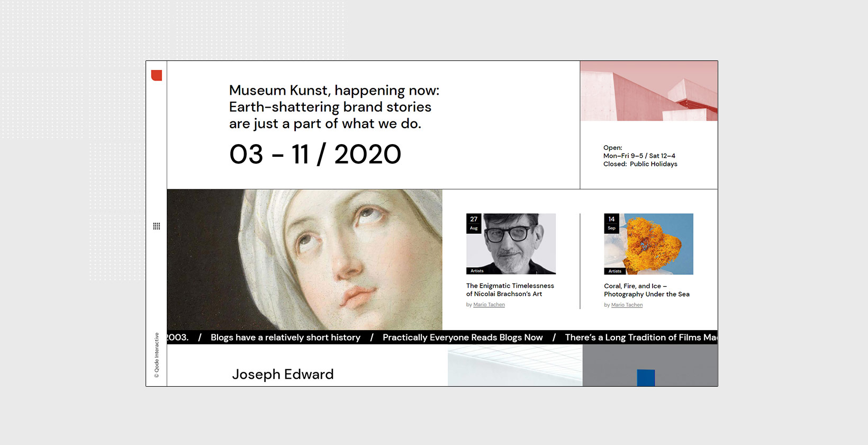Screen dimensions: 868x445
Task: Open the Nicolai Brachson portrait thumbnail
Action: (511, 244)
